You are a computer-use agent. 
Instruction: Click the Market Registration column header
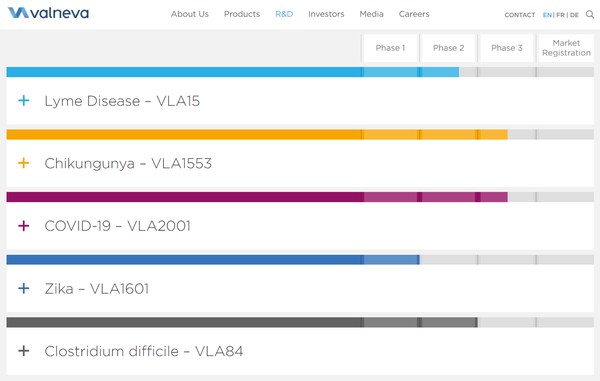click(x=566, y=48)
